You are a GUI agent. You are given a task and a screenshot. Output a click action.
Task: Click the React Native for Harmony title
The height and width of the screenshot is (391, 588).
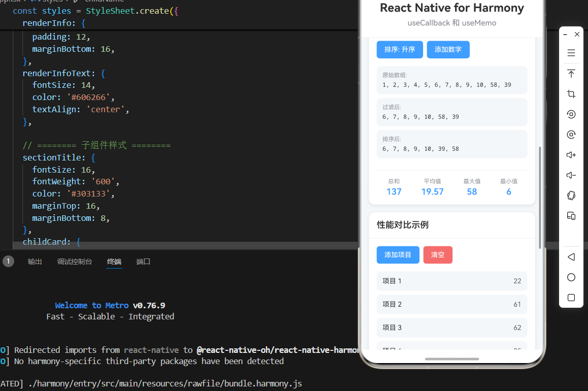(x=452, y=8)
